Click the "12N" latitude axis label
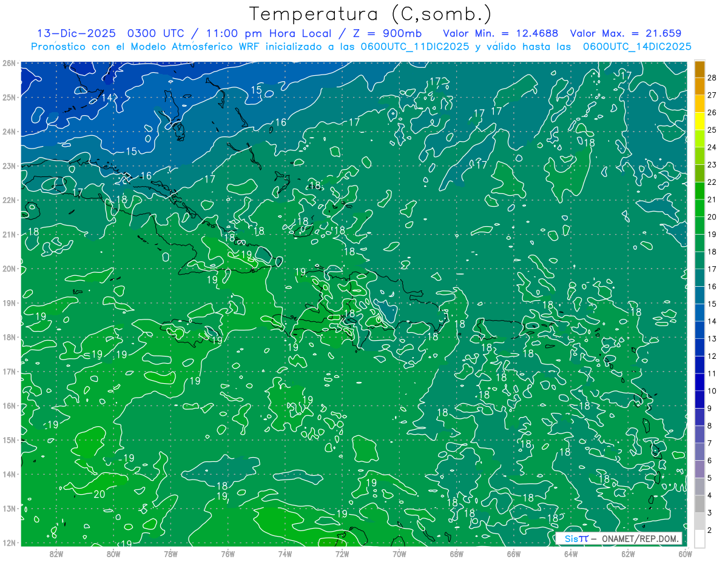This screenshot has width=728, height=562. coord(9,543)
